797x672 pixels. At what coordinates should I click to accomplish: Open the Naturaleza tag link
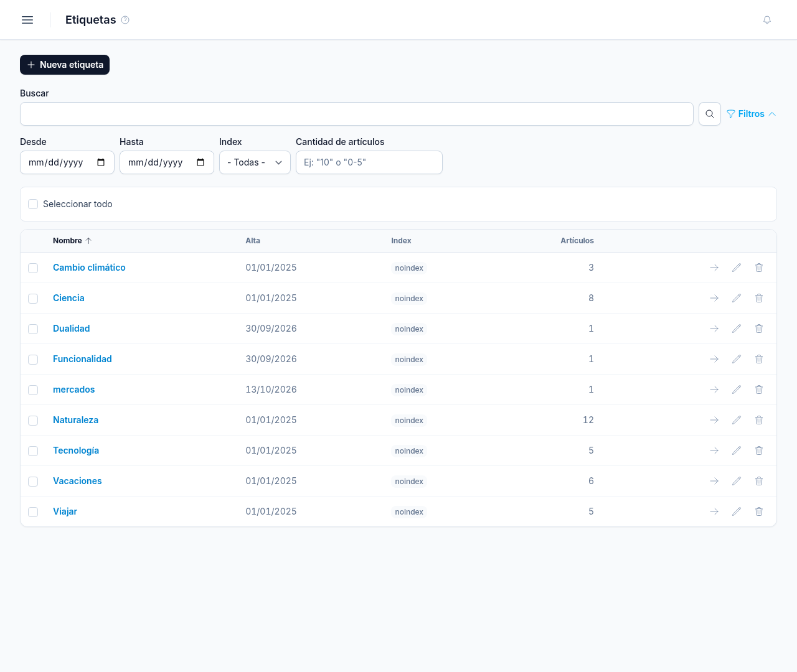pos(75,420)
